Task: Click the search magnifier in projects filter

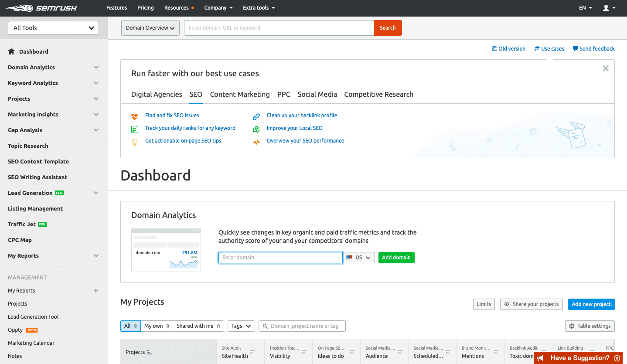Action: (x=265, y=326)
